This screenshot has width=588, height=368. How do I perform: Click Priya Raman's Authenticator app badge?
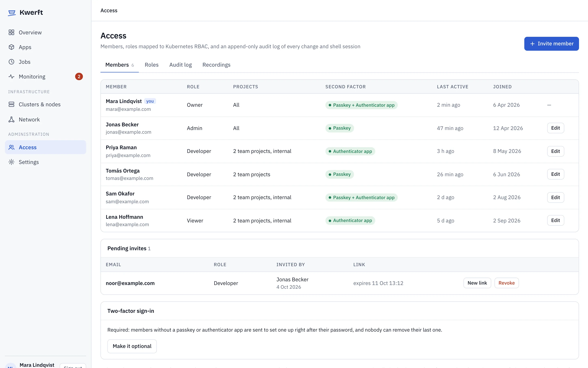350,151
